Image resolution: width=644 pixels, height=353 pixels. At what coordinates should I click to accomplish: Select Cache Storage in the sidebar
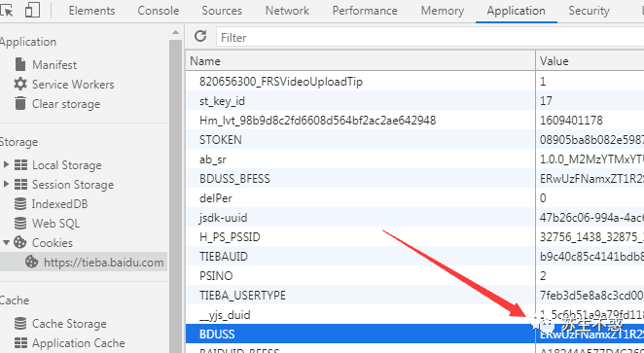pyautogui.click(x=69, y=324)
